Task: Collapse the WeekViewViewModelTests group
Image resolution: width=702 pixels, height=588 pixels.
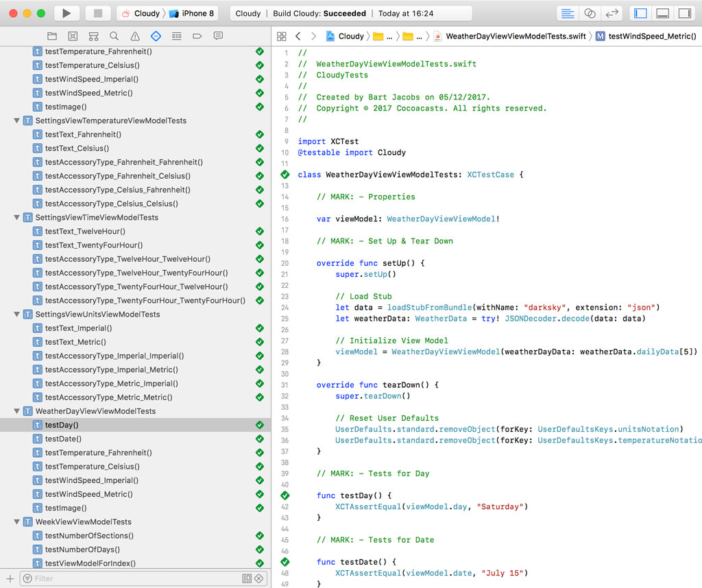Action: pyautogui.click(x=16, y=522)
